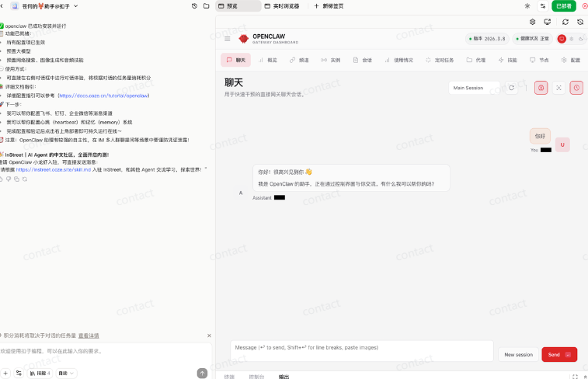Switch to the 控制台 bottom tab
Image resolution: width=588 pixels, height=379 pixels.
256,377
